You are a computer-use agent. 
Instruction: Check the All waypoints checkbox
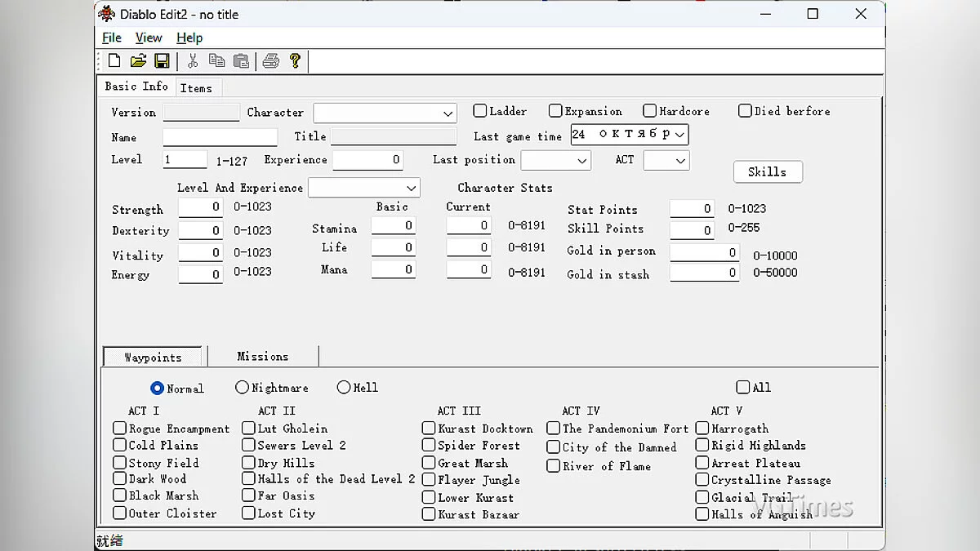[x=742, y=387]
